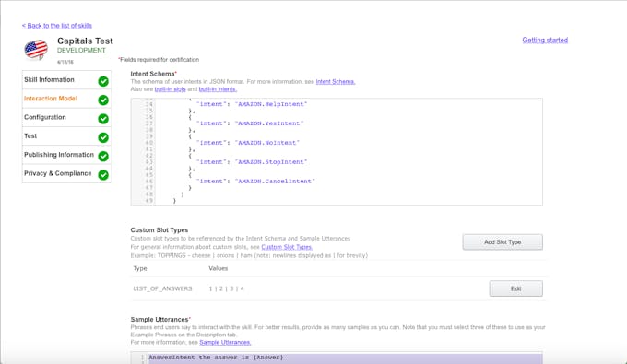Click the Capitals Test flag skill icon
This screenshot has height=364, width=627.
pyautogui.click(x=36, y=50)
